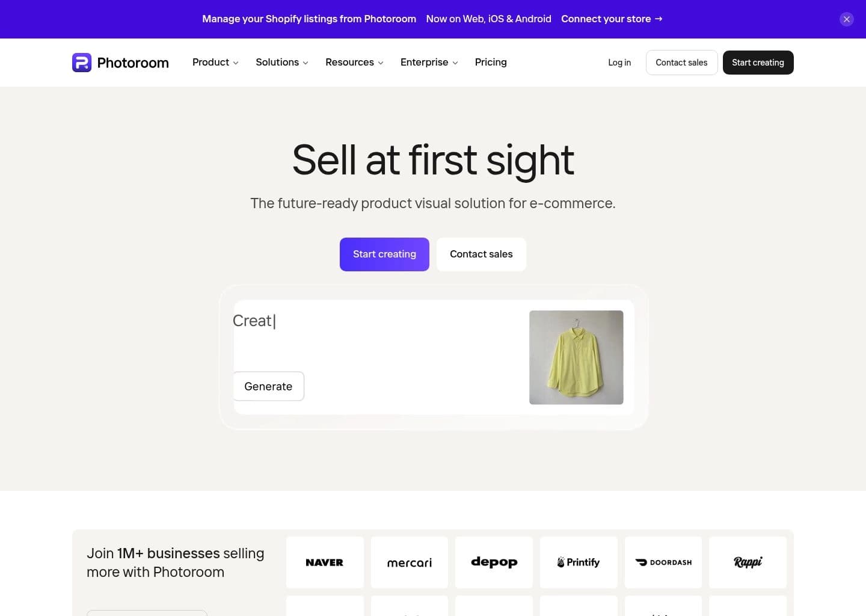Dismiss the purple Shopify announcement banner
This screenshot has width=866, height=616.
click(x=847, y=19)
